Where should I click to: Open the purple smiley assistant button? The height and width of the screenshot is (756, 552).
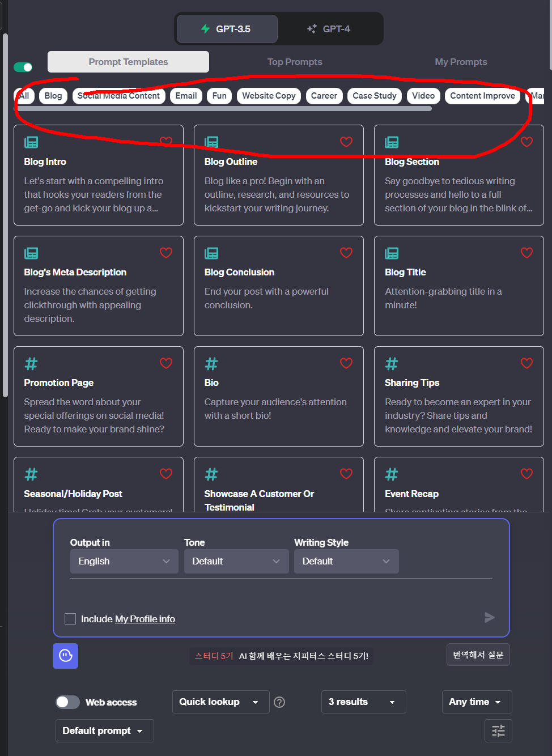point(66,656)
